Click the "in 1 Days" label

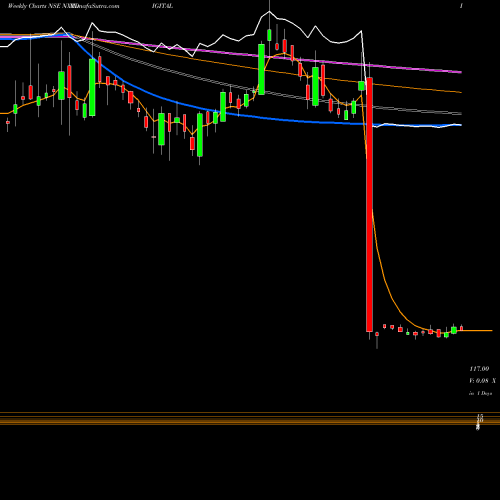click(x=480, y=393)
